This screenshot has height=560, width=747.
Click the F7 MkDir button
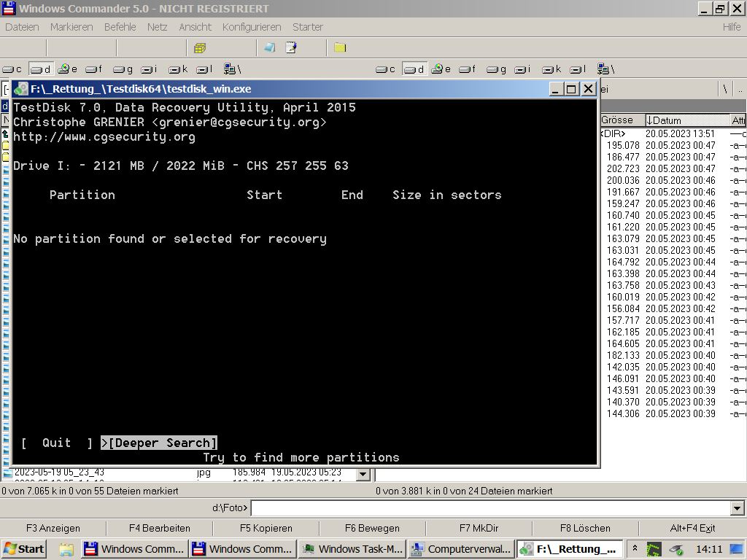pos(479,528)
